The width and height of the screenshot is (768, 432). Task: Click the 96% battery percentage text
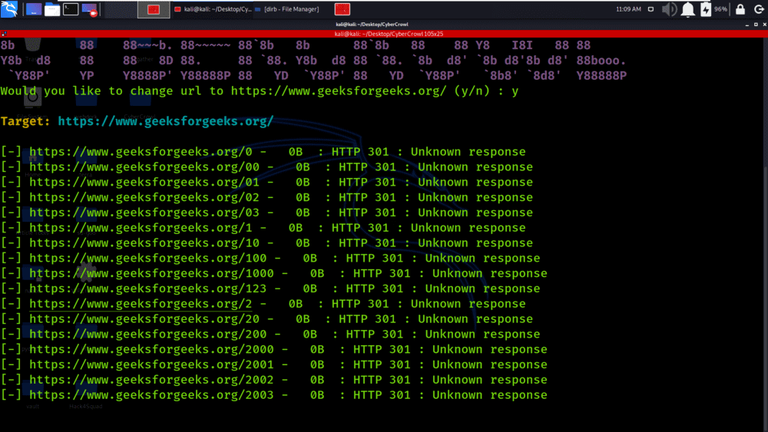pyautogui.click(x=720, y=9)
